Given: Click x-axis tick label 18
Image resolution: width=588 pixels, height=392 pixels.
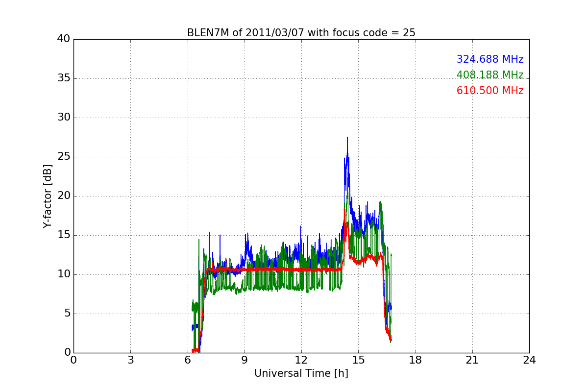Looking at the screenshot, I should pos(416,360).
